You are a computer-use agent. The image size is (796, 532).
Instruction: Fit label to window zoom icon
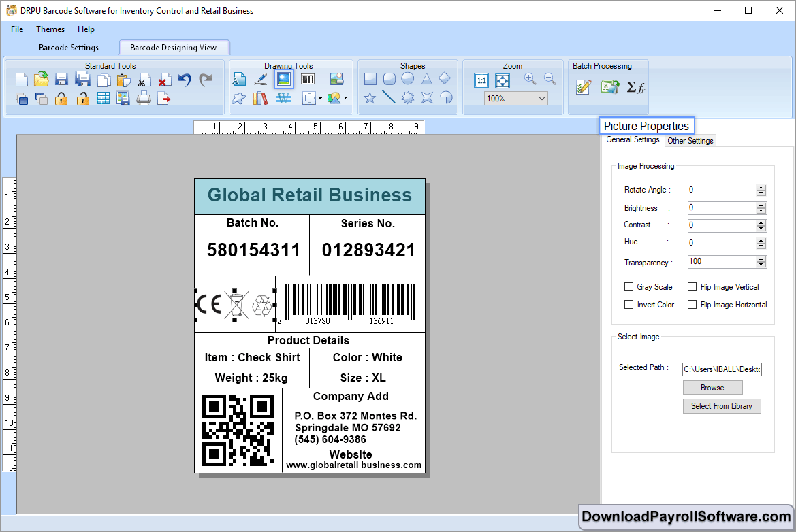[503, 80]
